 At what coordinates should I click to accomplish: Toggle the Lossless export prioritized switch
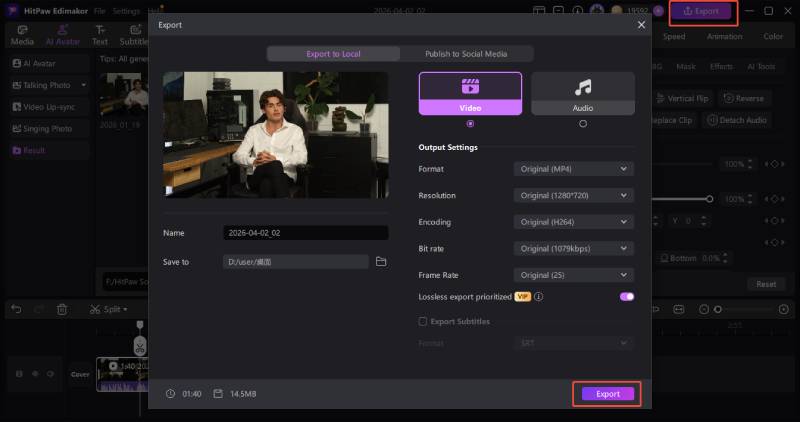click(627, 296)
